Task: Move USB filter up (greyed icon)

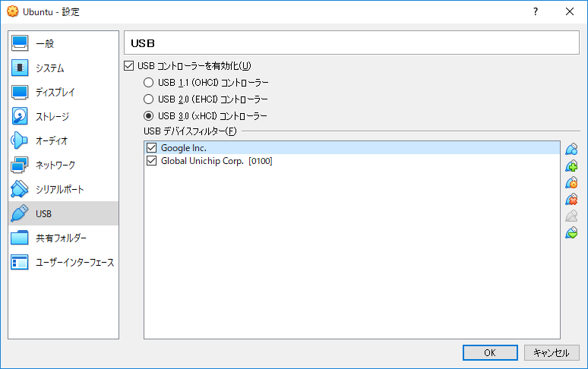Action: click(x=571, y=216)
